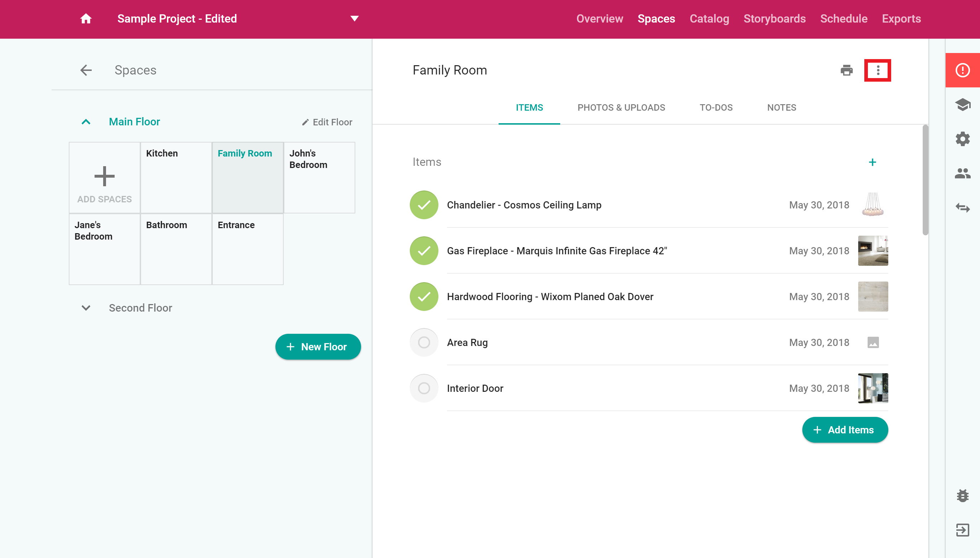The height and width of the screenshot is (558, 980).
Task: Open the three-dot more options menu
Action: (877, 70)
